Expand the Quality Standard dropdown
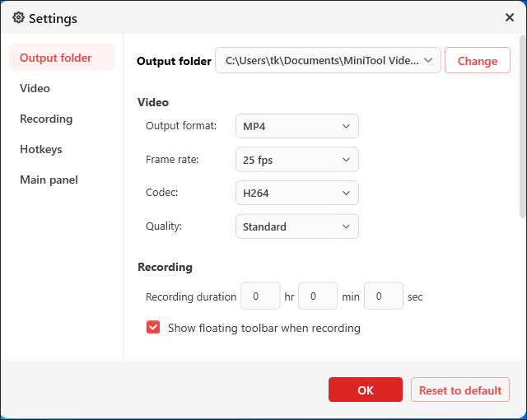 tap(296, 226)
